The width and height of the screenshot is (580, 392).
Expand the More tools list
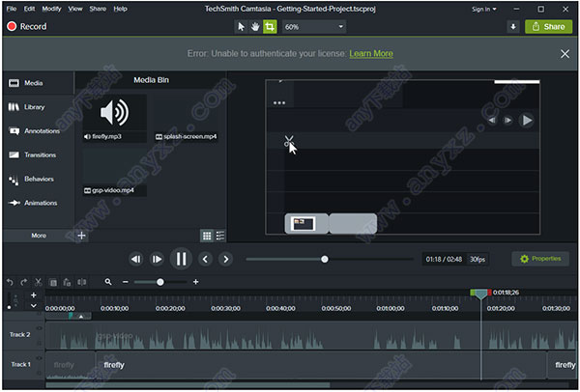(x=39, y=236)
